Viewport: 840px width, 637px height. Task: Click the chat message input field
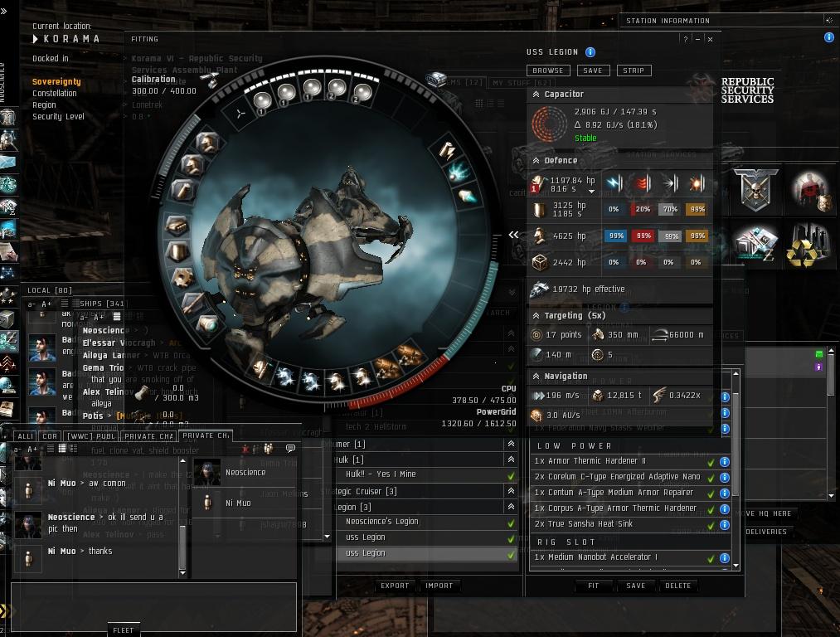pyautogui.click(x=153, y=607)
